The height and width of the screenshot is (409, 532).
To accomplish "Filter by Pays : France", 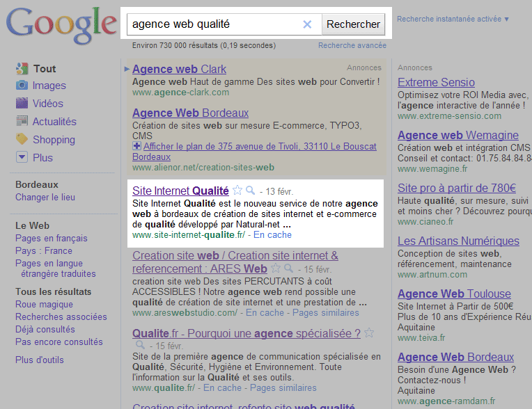I will tap(44, 250).
